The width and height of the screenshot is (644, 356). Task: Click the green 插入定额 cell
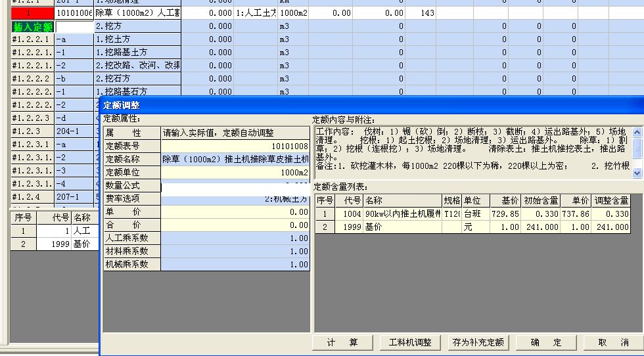pos(33,27)
